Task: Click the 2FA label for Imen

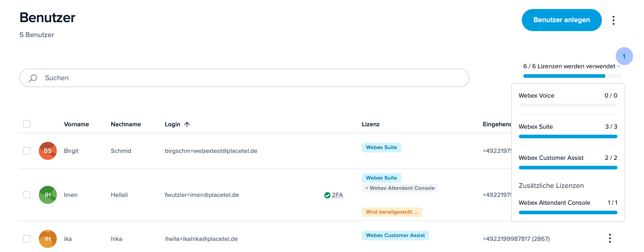Action: [338, 195]
